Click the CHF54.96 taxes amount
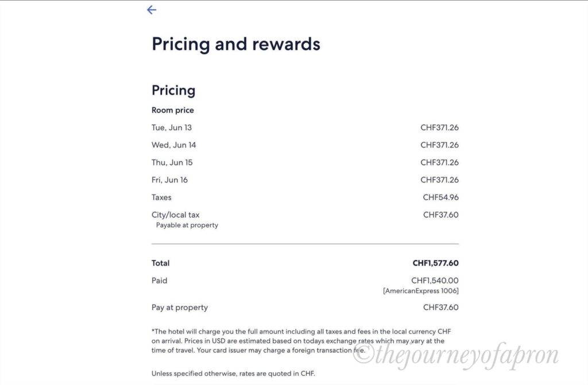 point(440,197)
